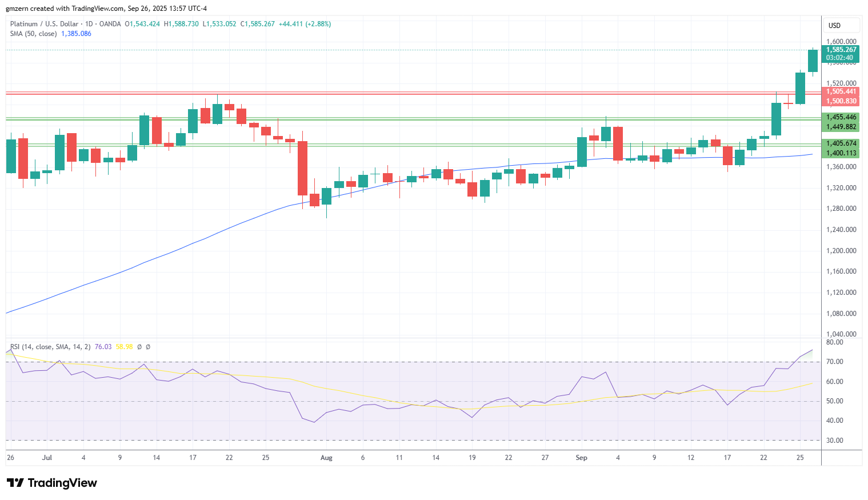Screen dimensions: 868x500
Task: Click the high price H1,588.730
Action: (181, 24)
